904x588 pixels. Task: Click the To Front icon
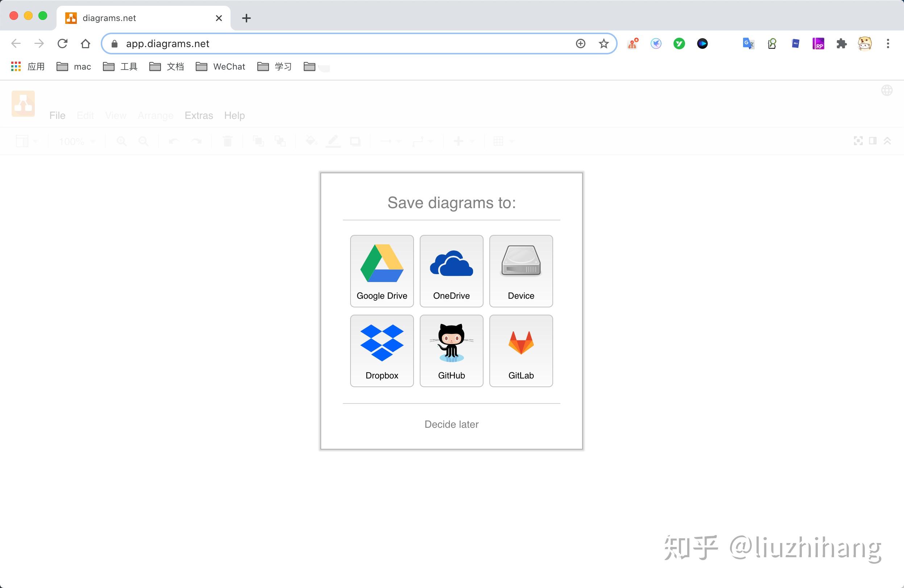tap(258, 141)
